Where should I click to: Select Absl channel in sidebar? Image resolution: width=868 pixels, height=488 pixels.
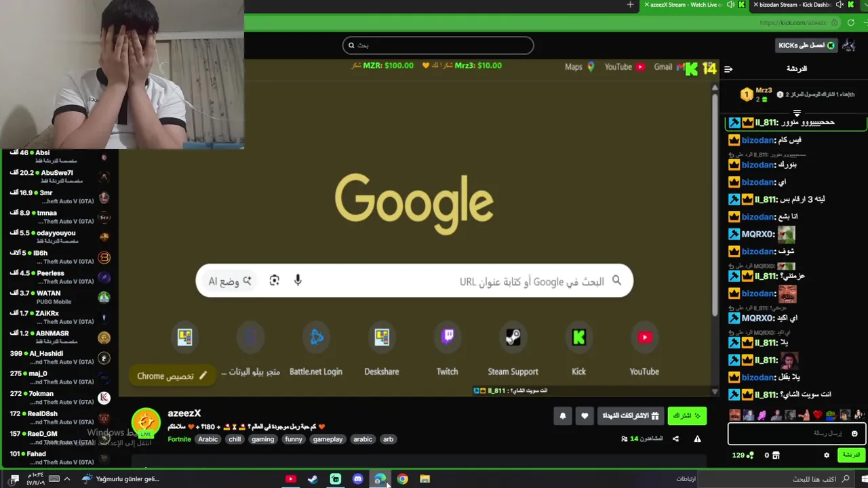click(x=60, y=157)
